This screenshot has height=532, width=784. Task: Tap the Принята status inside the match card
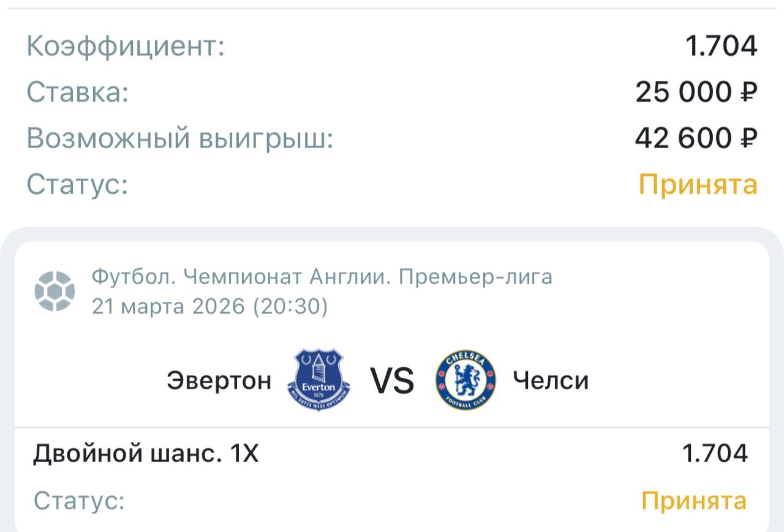(694, 501)
